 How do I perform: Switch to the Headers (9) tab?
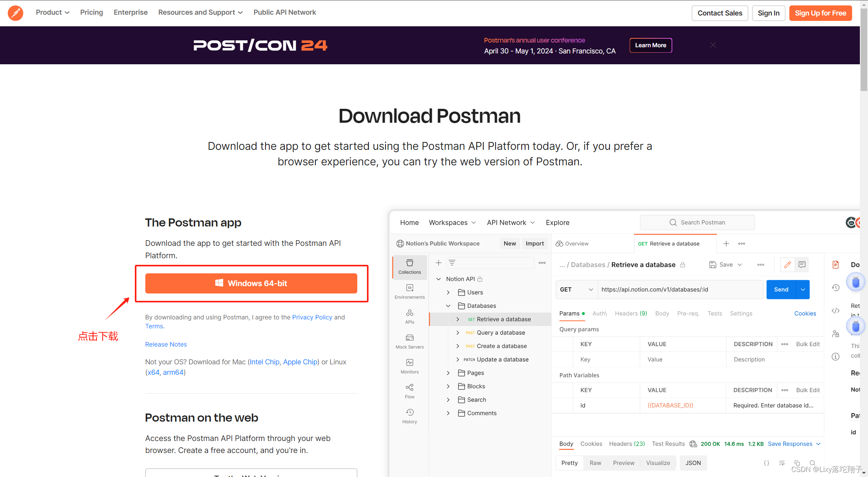(x=631, y=313)
